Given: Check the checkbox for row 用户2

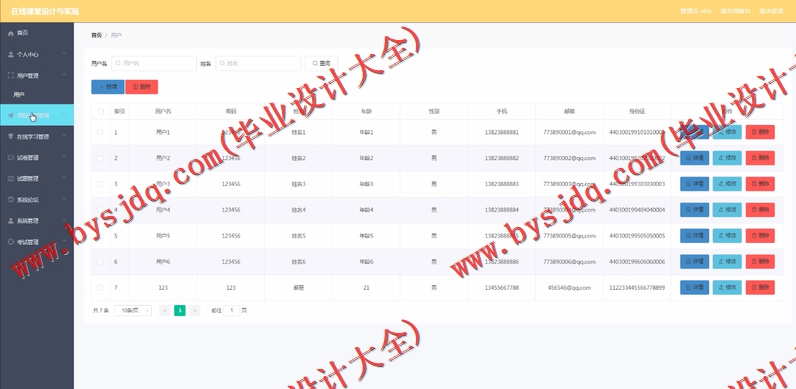Looking at the screenshot, I should pyautogui.click(x=100, y=158).
